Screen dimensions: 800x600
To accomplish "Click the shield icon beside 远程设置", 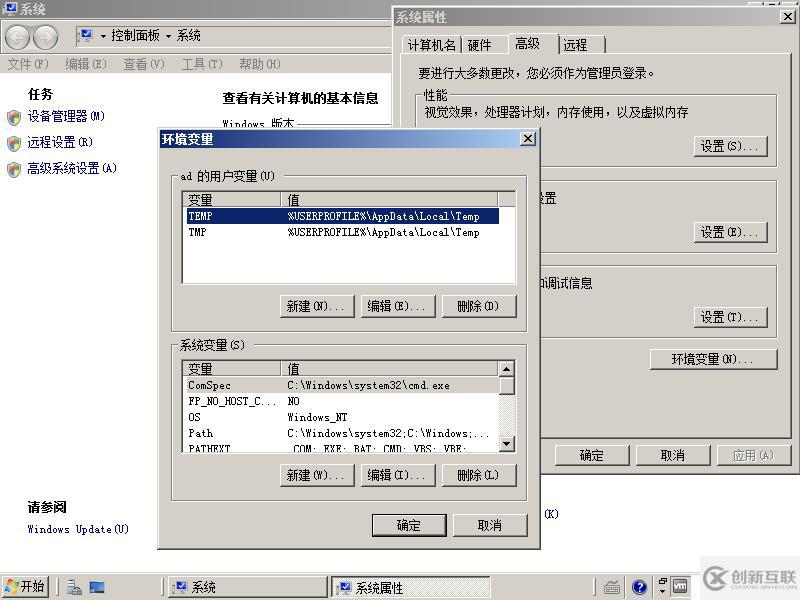I will pyautogui.click(x=14, y=143).
